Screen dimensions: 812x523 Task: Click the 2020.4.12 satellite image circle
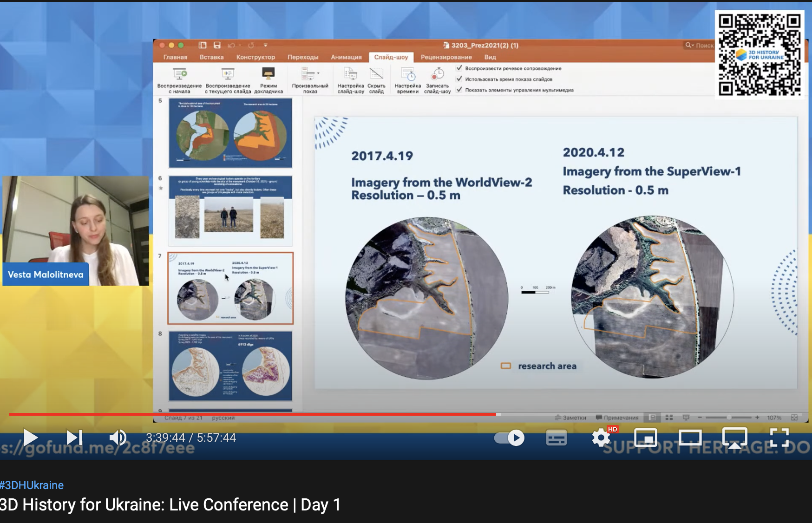(652, 297)
